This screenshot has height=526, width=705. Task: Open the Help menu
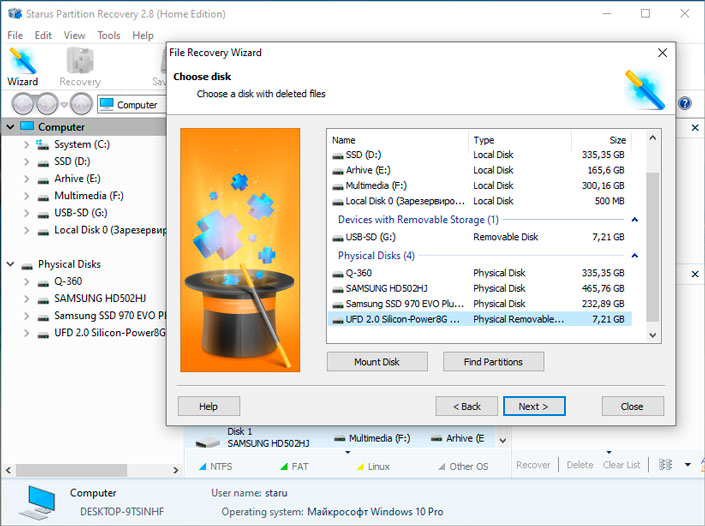click(x=143, y=35)
